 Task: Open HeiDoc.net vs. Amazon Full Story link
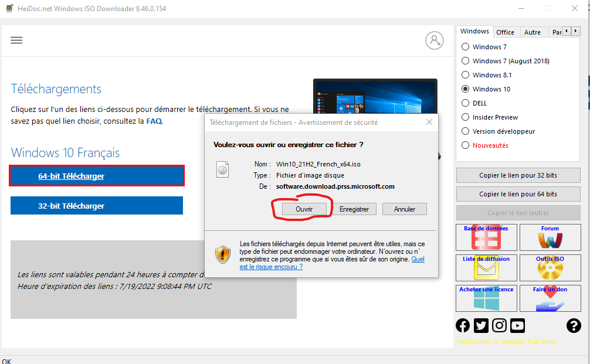(x=507, y=342)
